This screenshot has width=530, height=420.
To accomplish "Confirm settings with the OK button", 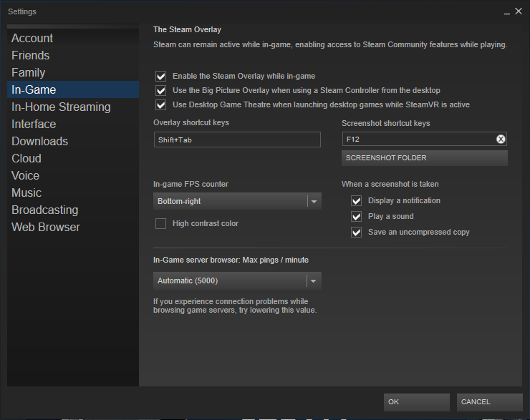I will (x=417, y=402).
